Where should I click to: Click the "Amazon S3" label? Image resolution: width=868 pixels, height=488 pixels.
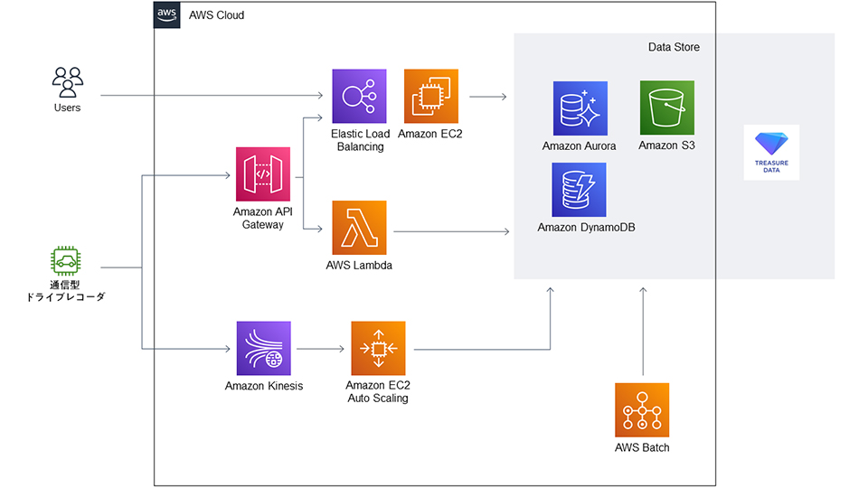[x=666, y=145]
